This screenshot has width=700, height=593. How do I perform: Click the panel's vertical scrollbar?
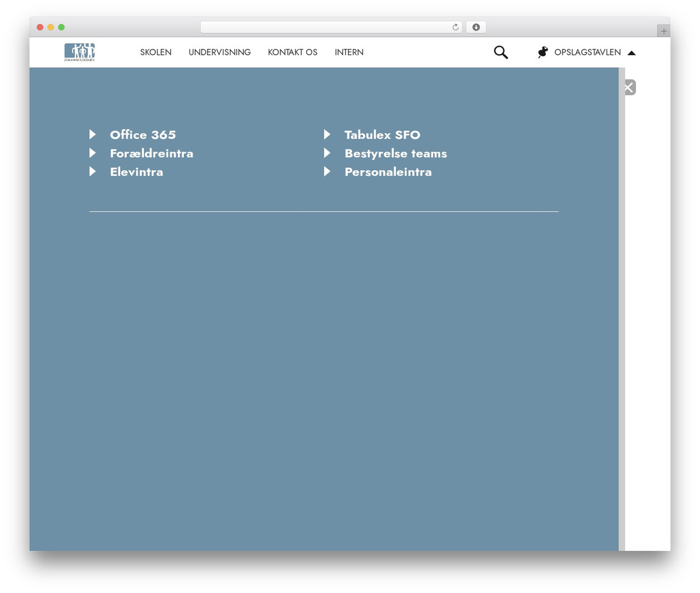tap(622, 309)
